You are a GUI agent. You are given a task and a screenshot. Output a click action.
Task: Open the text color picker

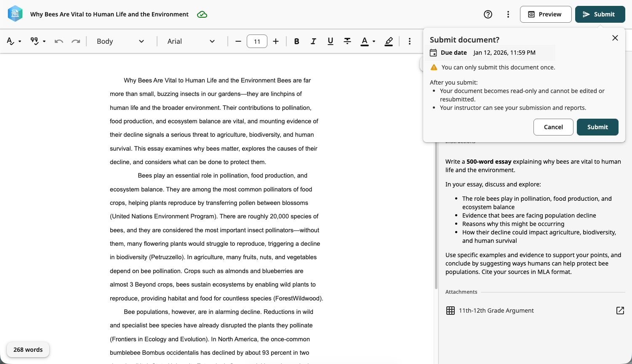(x=368, y=41)
